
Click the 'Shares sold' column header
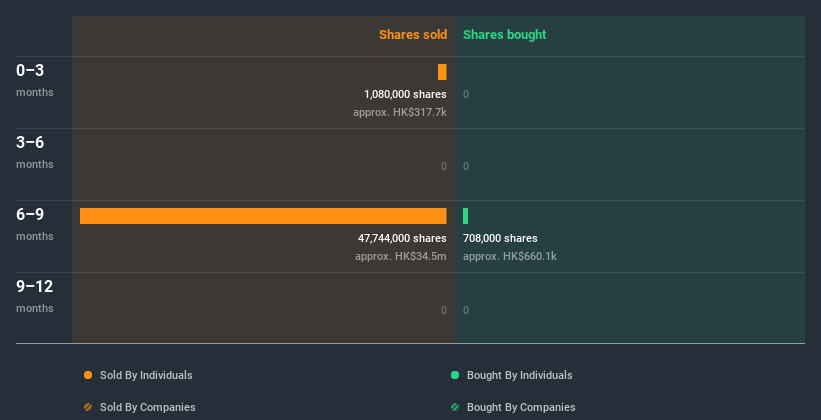pos(413,35)
